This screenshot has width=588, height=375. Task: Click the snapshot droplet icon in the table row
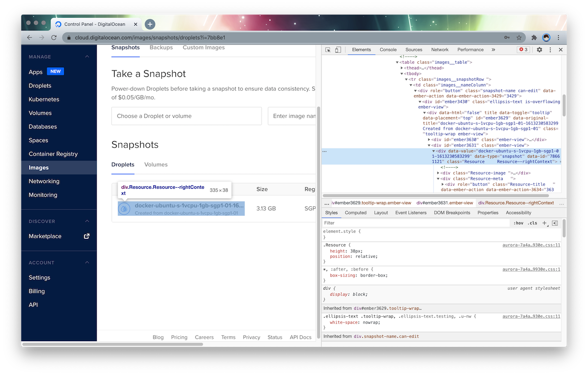(x=124, y=208)
